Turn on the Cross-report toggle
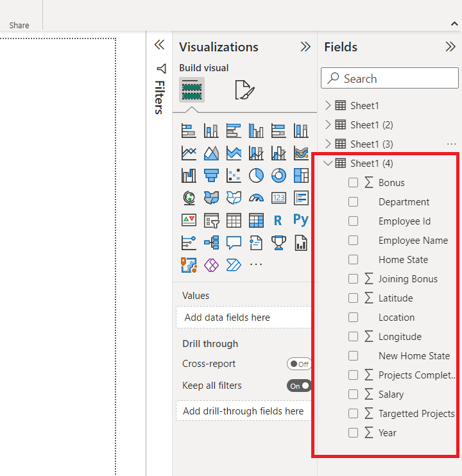 click(x=299, y=364)
